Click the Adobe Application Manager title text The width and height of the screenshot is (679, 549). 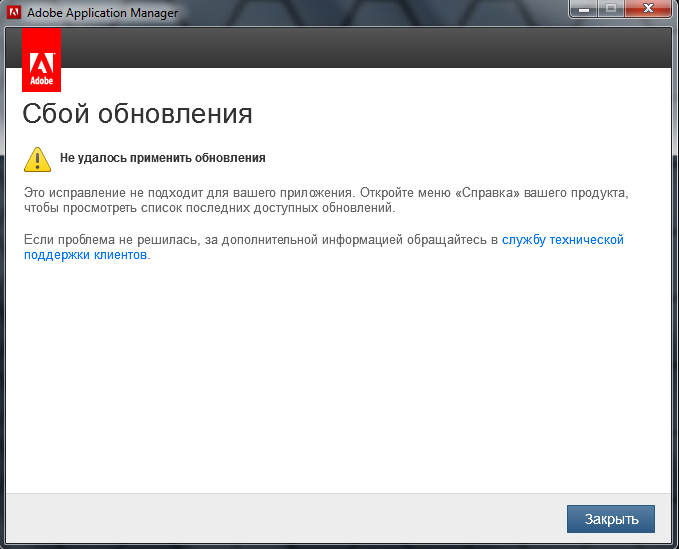click(x=103, y=13)
